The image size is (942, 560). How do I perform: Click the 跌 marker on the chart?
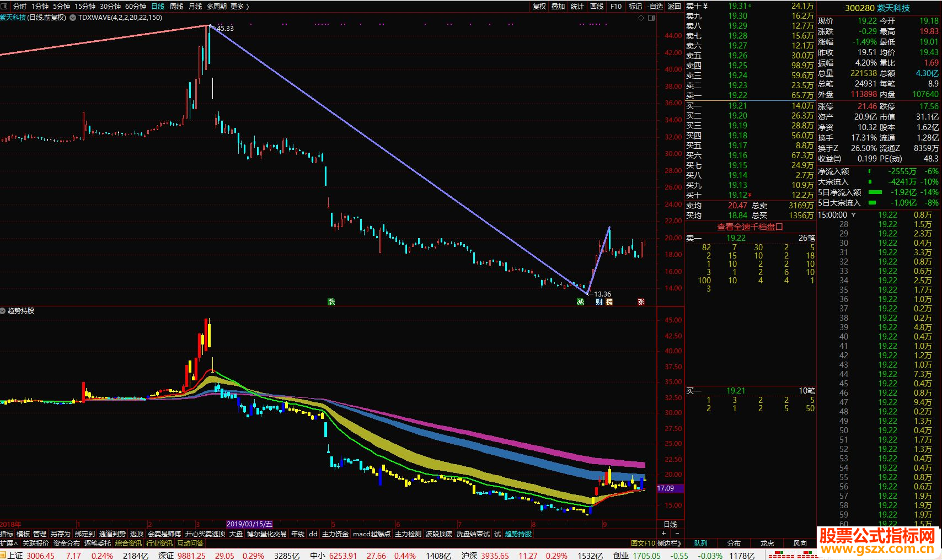click(x=331, y=301)
